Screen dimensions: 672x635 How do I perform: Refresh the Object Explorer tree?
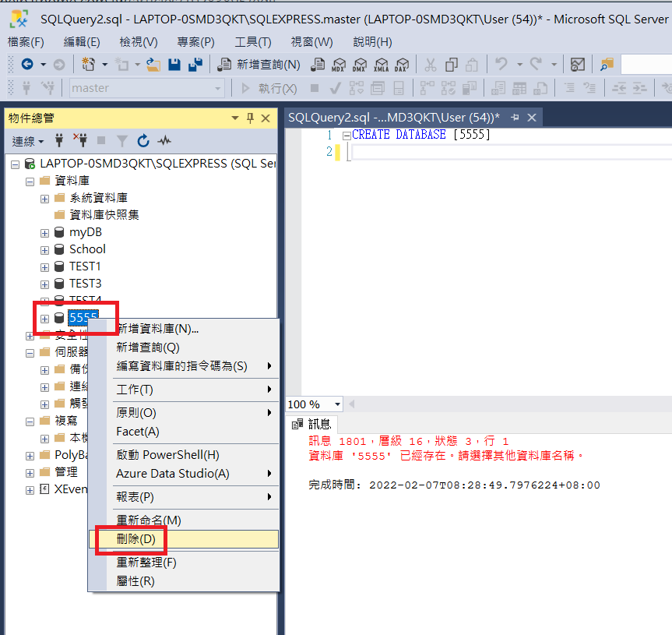[x=143, y=140]
